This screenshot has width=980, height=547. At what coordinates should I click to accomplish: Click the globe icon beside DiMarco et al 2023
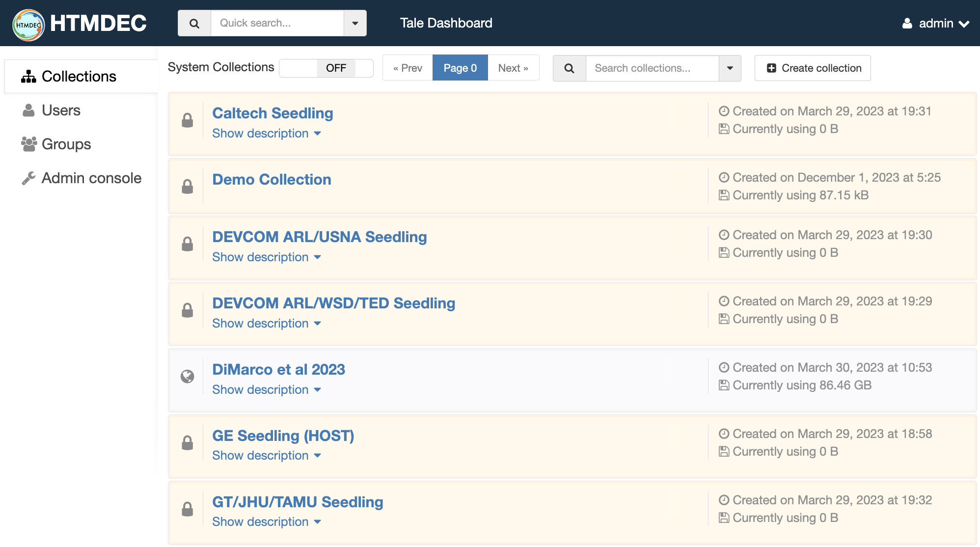(187, 377)
